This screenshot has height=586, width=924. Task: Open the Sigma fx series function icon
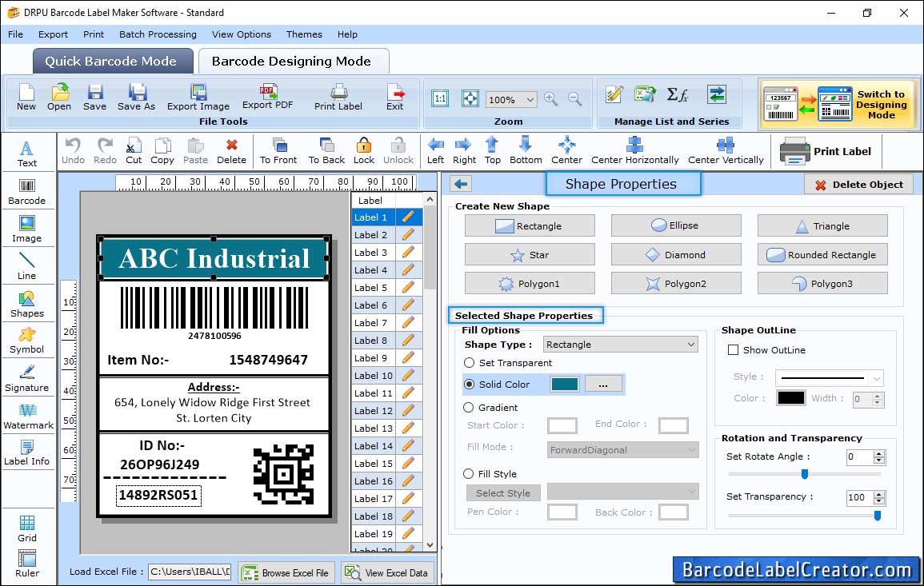[x=677, y=94]
